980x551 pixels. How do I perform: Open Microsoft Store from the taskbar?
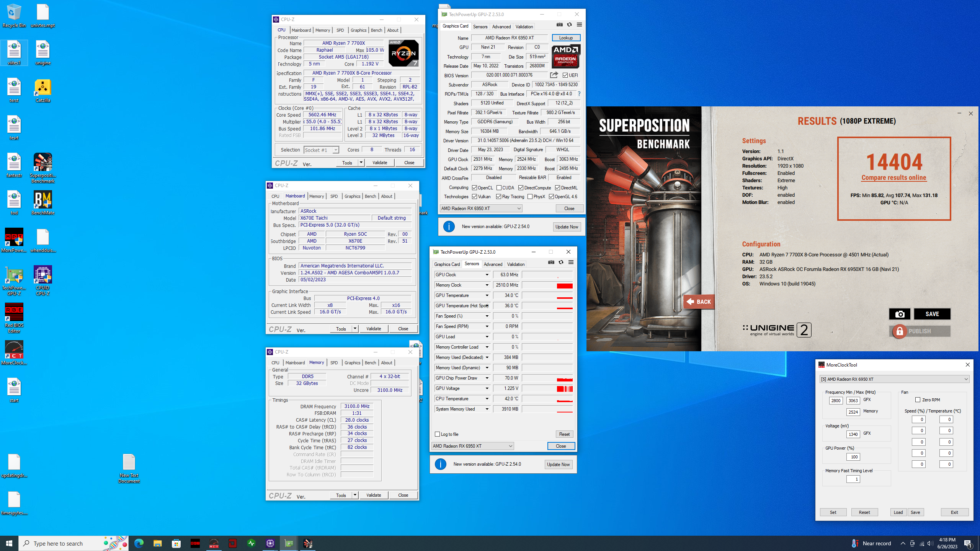176,543
